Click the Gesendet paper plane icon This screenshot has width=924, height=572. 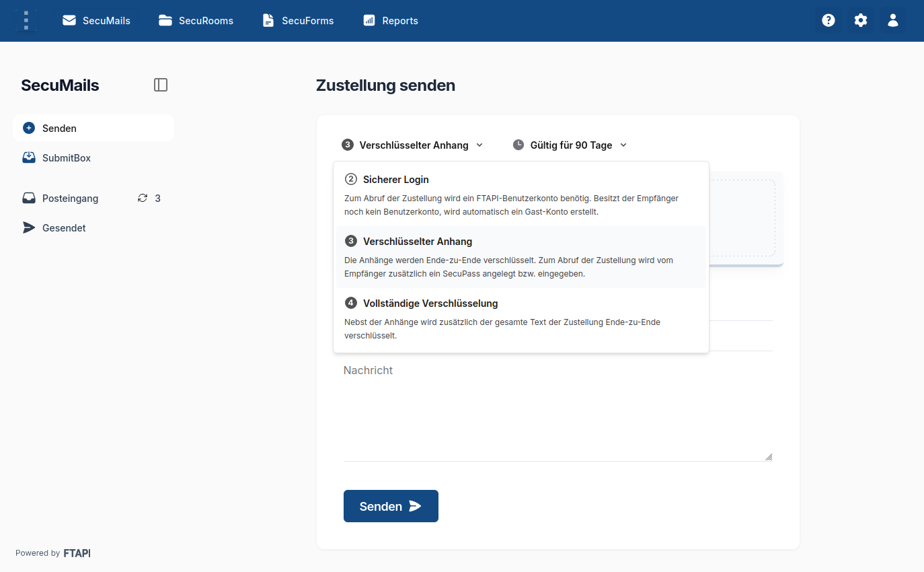click(29, 227)
